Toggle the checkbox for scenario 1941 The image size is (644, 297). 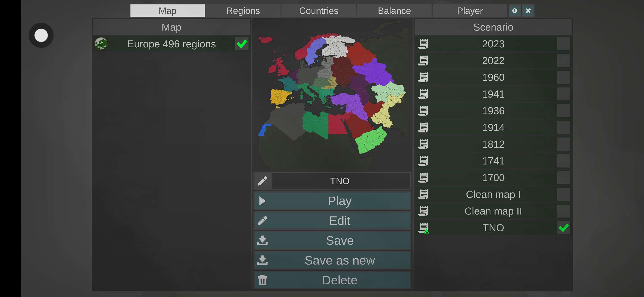click(563, 94)
